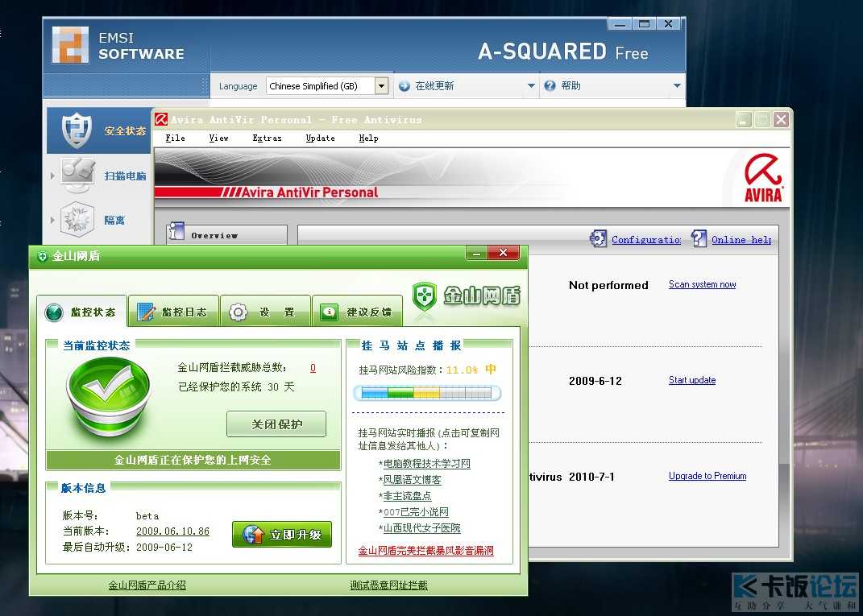863x616 pixels.
Task: Click the 立即升级 upgrade button
Action: pos(282,534)
